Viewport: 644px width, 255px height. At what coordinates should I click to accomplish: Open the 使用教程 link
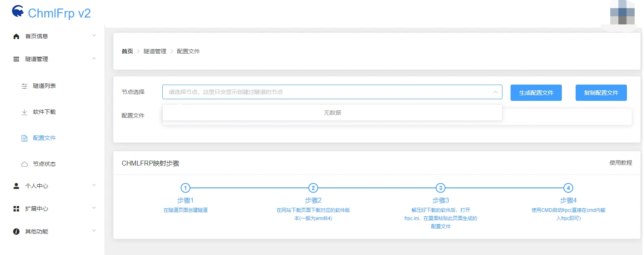click(x=621, y=163)
